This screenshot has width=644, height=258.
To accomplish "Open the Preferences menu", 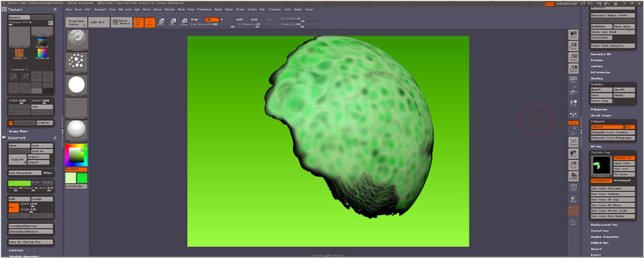I will pyautogui.click(x=205, y=11).
